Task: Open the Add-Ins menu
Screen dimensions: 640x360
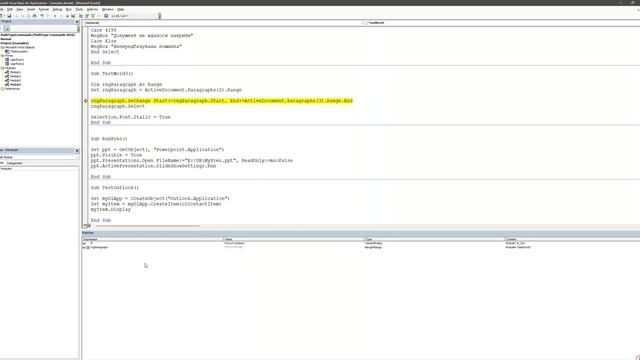Action: click(92, 9)
